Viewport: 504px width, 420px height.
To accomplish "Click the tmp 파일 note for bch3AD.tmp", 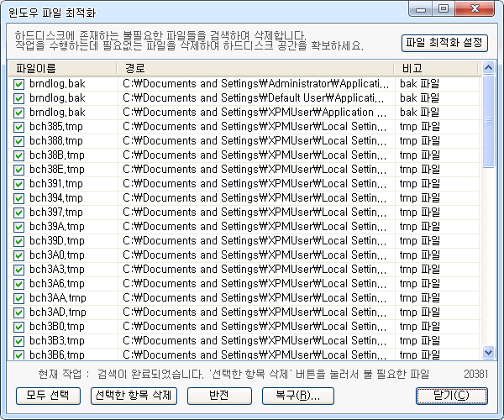I will (420, 312).
